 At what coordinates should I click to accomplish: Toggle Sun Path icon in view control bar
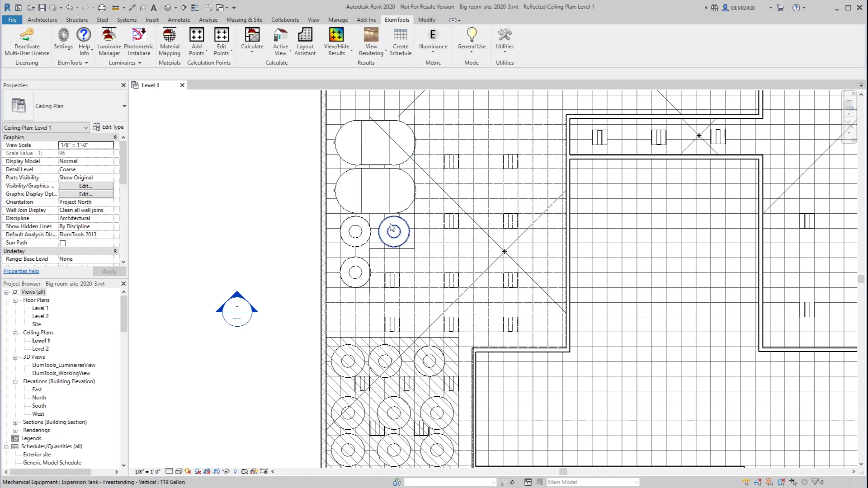pos(188,471)
